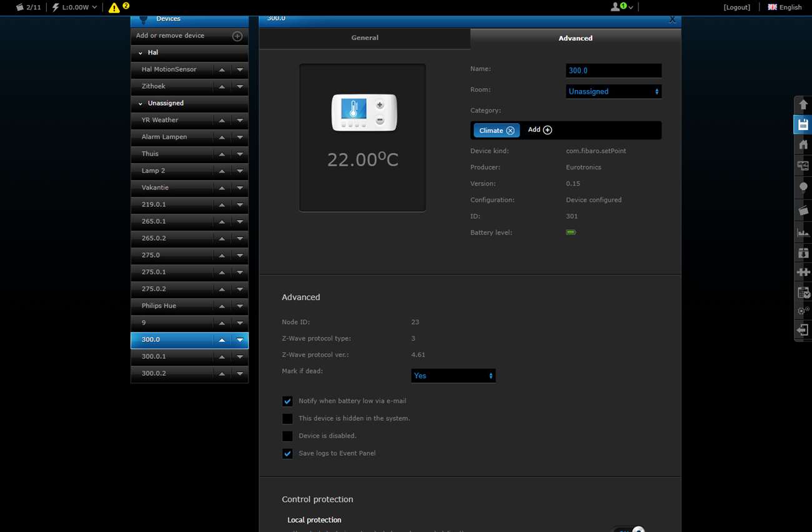Click the save floppy disk sidebar icon

click(803, 124)
